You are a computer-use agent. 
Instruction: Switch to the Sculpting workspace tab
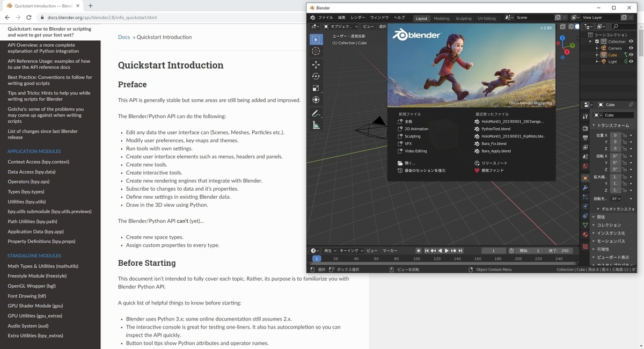coord(464,18)
